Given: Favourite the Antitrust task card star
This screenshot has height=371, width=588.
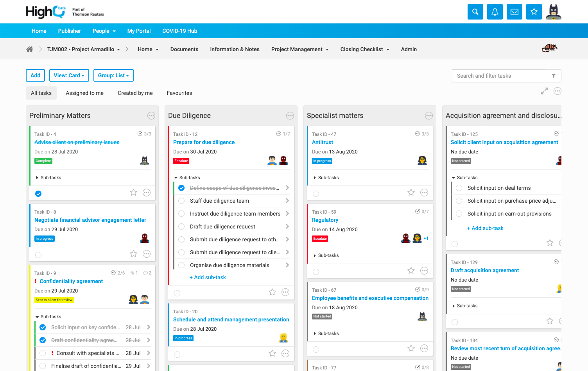Looking at the screenshot, I should pyautogui.click(x=411, y=193).
